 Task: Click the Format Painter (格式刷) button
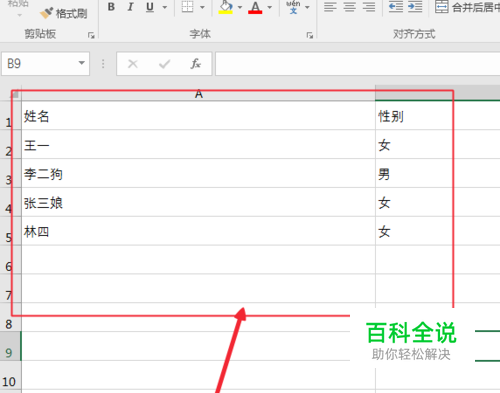pos(63,13)
